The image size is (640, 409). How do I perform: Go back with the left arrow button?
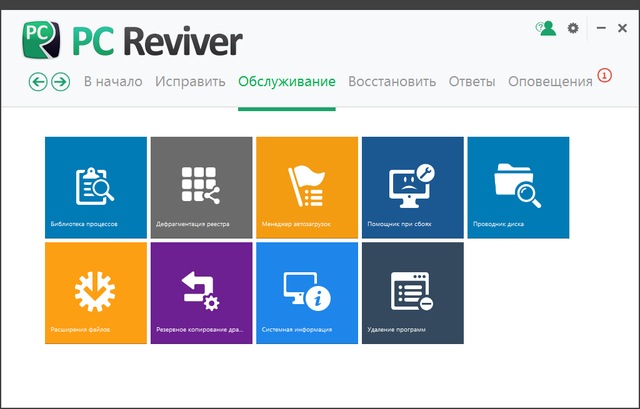coord(38,82)
